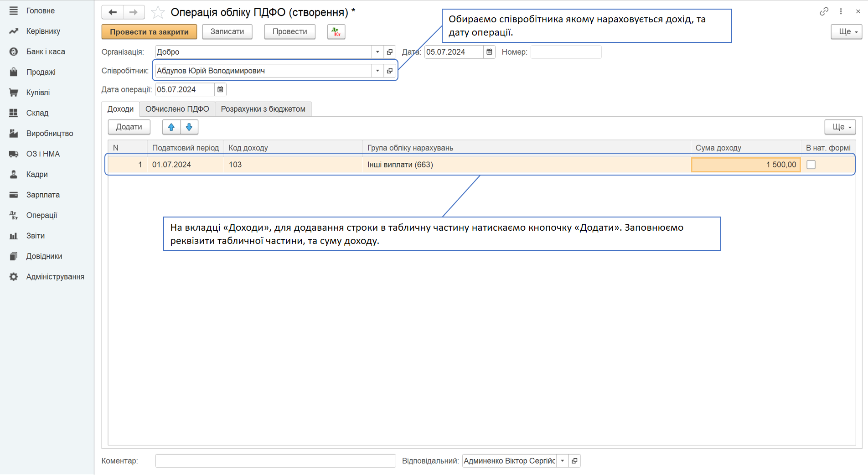Open the Адміністрування section
This screenshot has width=868, height=476.
pyautogui.click(x=55, y=277)
